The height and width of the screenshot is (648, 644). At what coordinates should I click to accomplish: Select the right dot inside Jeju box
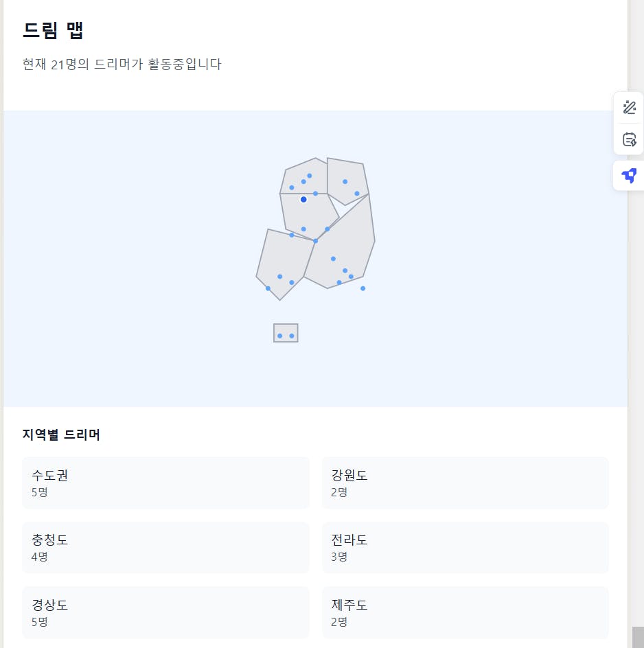[292, 336]
